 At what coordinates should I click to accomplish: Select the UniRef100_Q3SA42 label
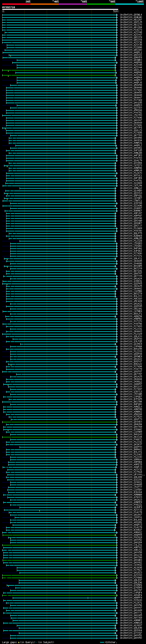(x=131, y=429)
